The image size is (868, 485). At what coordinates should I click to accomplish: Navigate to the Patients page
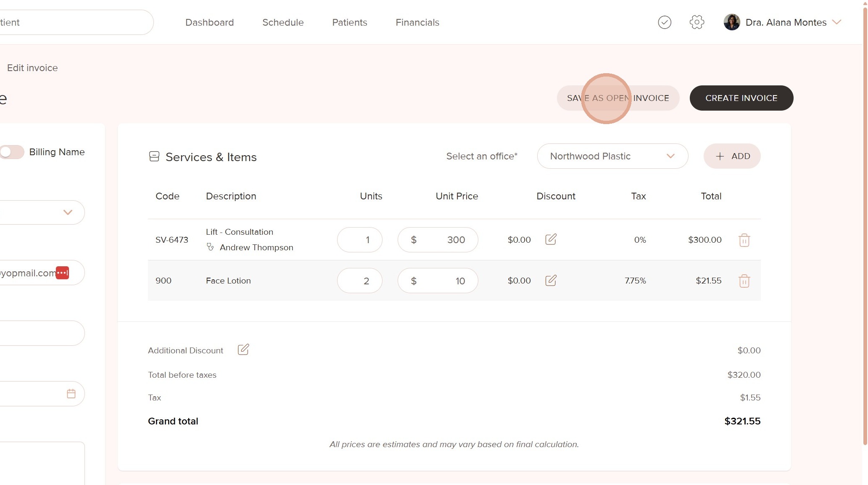tap(349, 22)
